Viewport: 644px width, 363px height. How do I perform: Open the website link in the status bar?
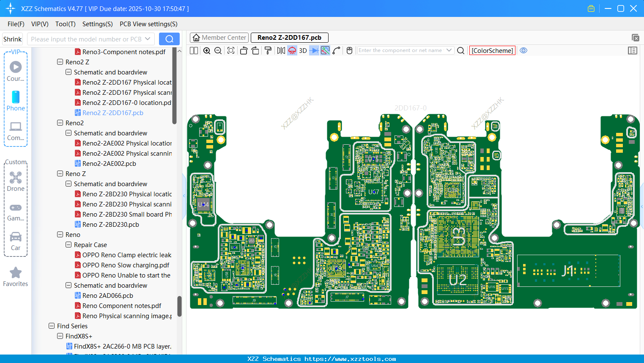pos(350,359)
